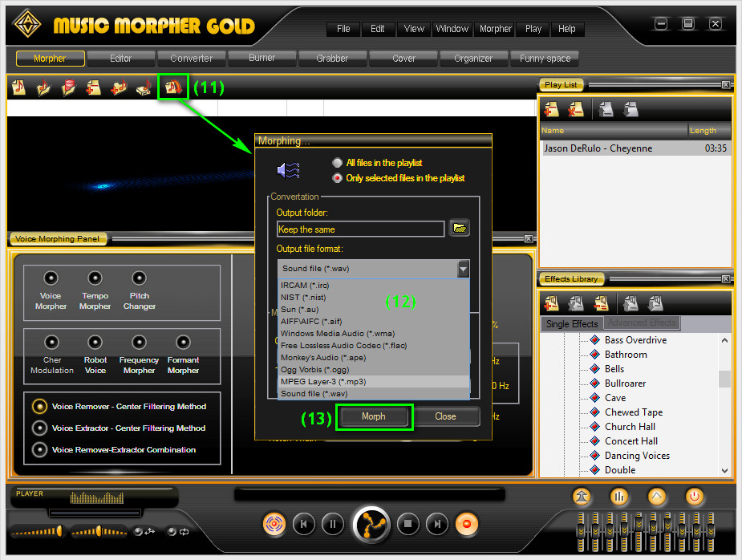Toggle the Robot Voice knob
The image size is (742, 560).
(x=95, y=342)
